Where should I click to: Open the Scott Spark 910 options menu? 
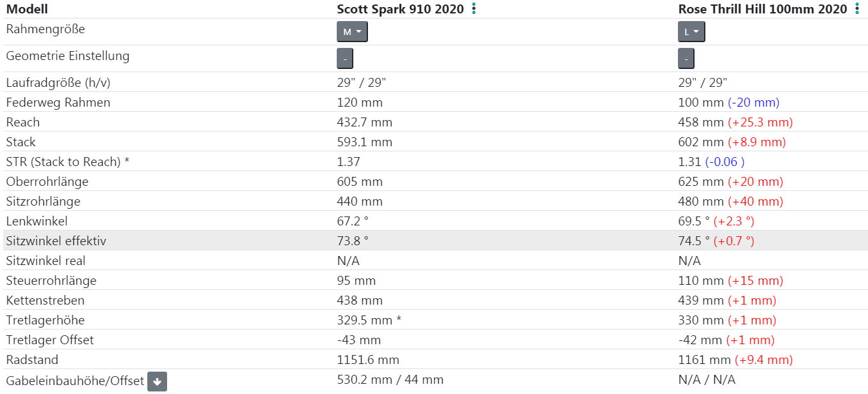pyautogui.click(x=474, y=9)
